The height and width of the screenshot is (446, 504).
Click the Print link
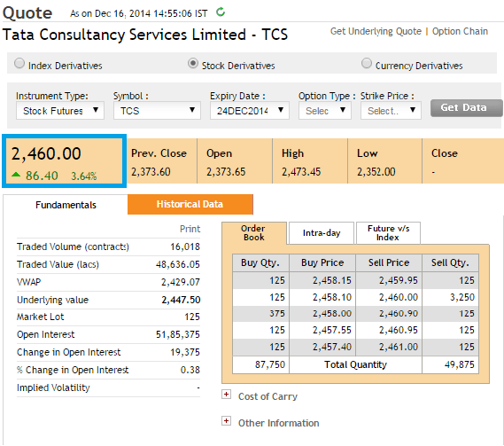190,229
